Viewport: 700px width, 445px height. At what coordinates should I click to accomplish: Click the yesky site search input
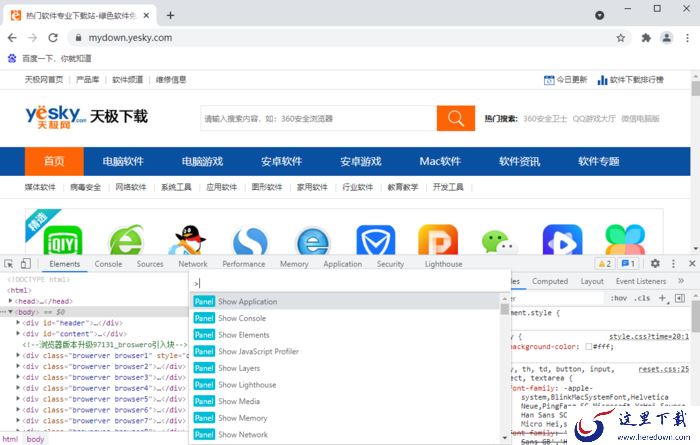(x=318, y=118)
